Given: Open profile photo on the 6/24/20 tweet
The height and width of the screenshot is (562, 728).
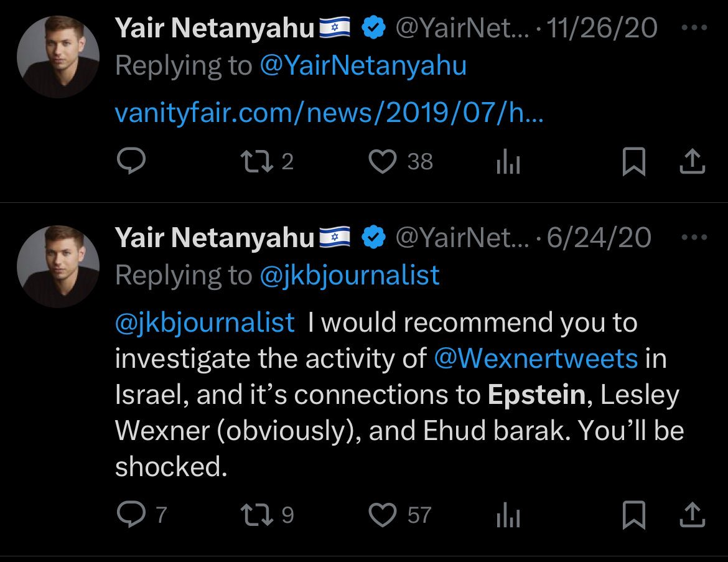Looking at the screenshot, I should (58, 266).
